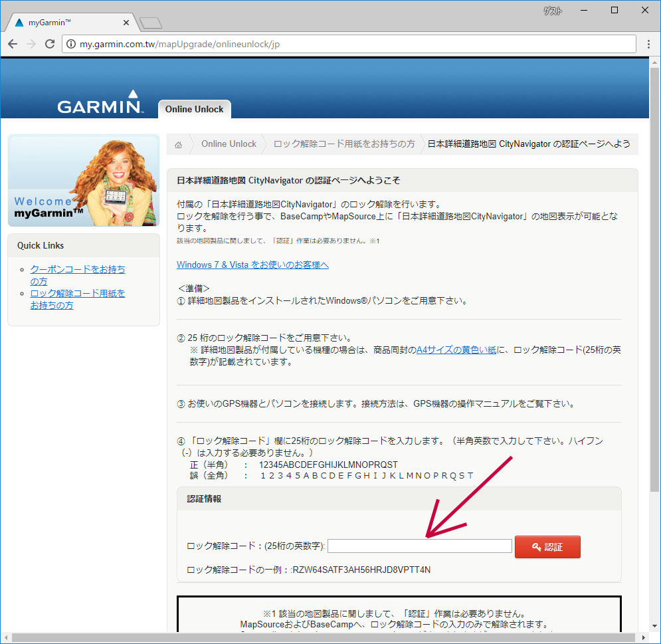Open the Online Unlock tab
661x644 pixels.
coord(195,109)
